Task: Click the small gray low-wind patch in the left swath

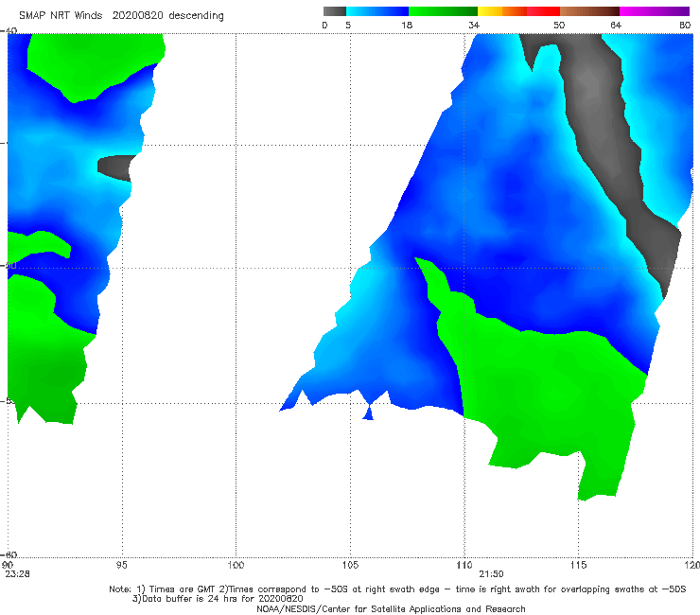Action: (115, 167)
